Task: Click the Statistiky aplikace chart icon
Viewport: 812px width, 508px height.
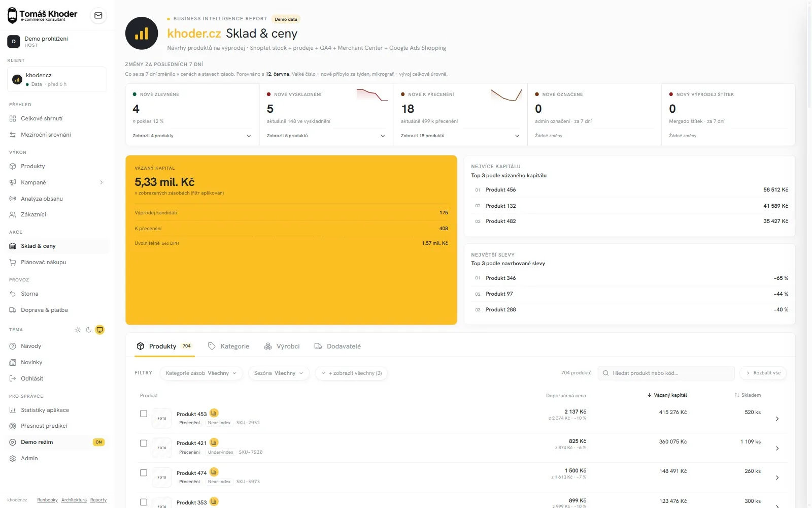Action: pos(13,410)
